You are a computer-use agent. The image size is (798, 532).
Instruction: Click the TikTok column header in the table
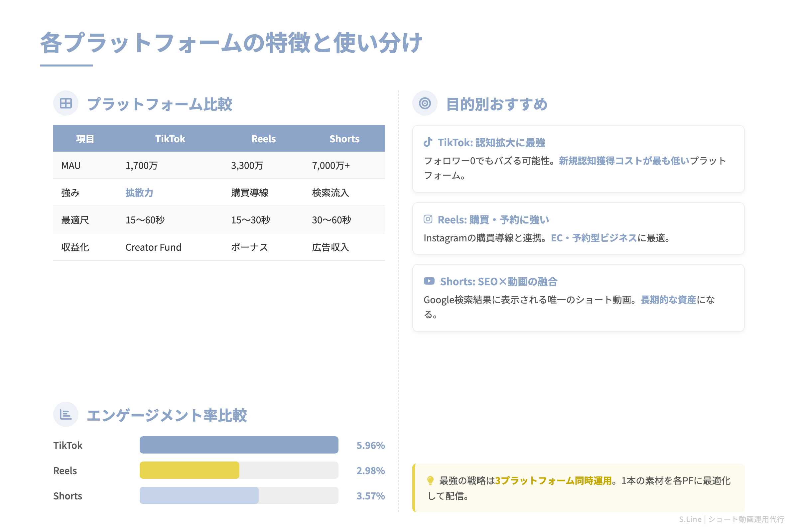(x=170, y=138)
